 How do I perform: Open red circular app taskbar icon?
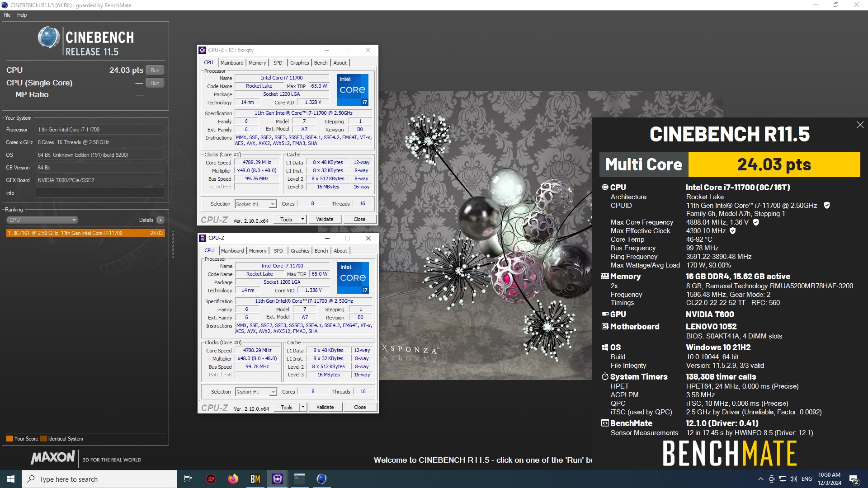click(x=211, y=479)
